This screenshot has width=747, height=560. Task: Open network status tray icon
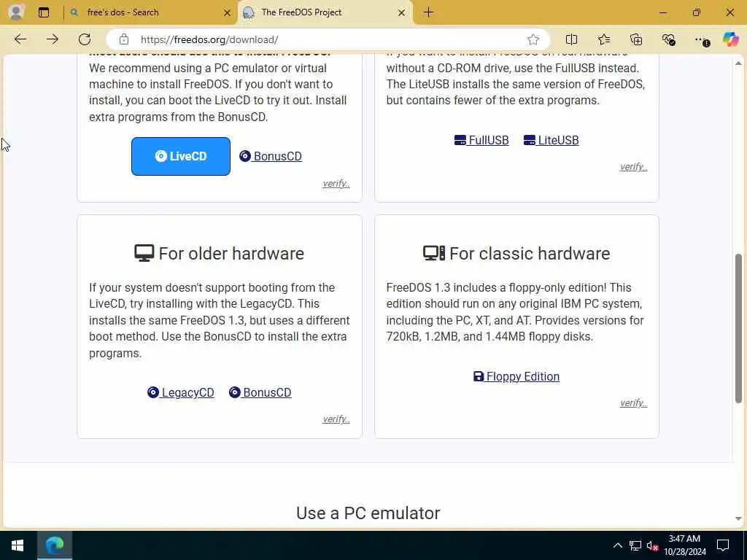point(635,545)
